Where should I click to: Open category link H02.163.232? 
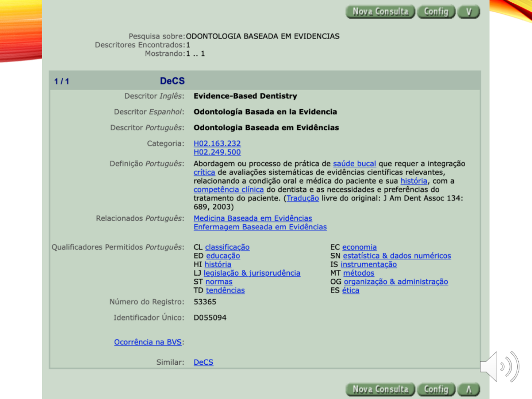[217, 143]
